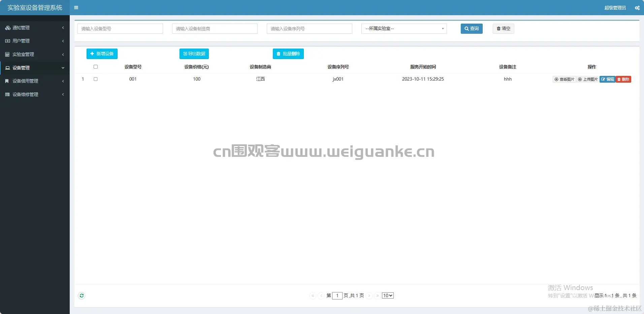This screenshot has width=644, height=314.
Task: Click the 导出数据 export button
Action: 194,54
